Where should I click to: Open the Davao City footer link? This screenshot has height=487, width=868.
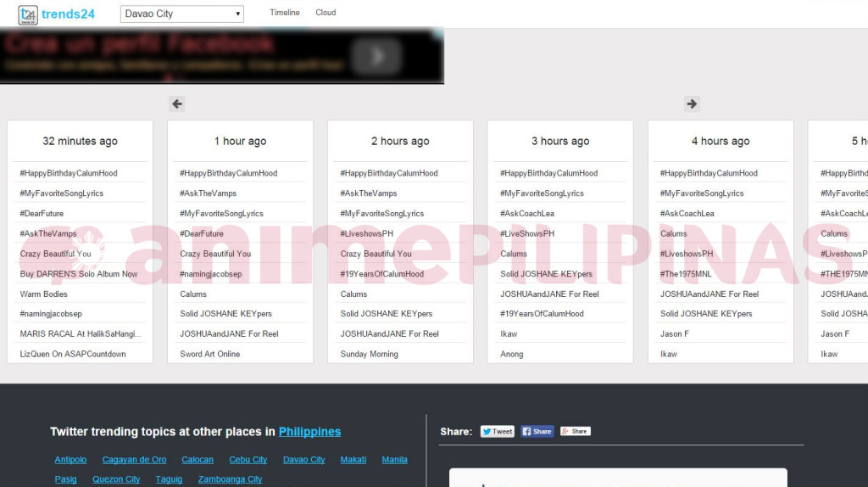point(304,460)
